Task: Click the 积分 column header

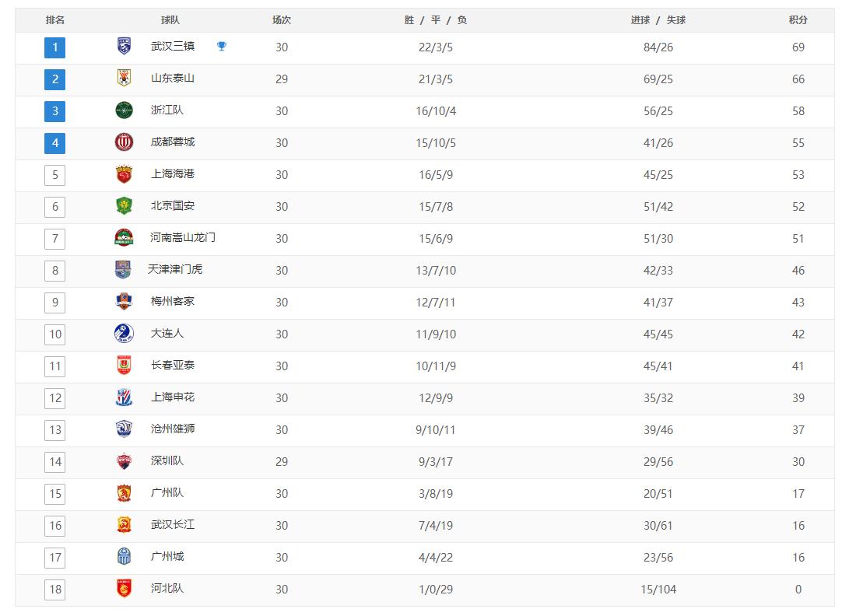Action: 798,20
